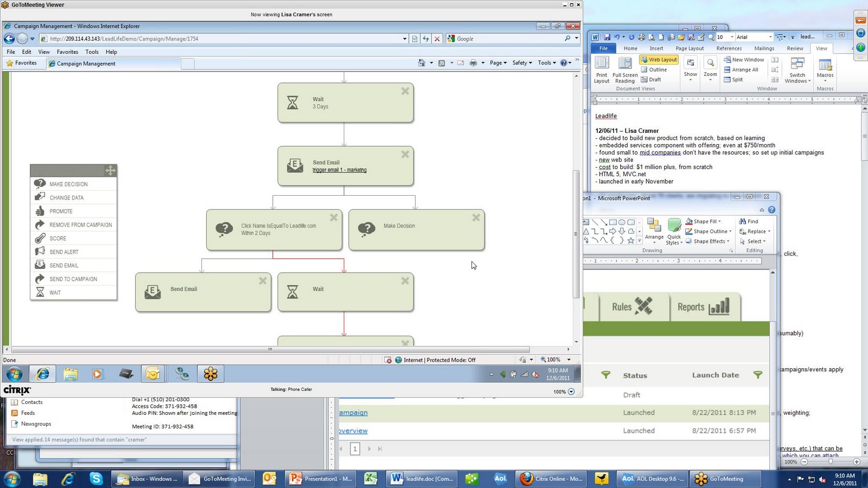The image size is (868, 488).
Task: Open the Tools menu in IE menu bar
Action: 92,52
